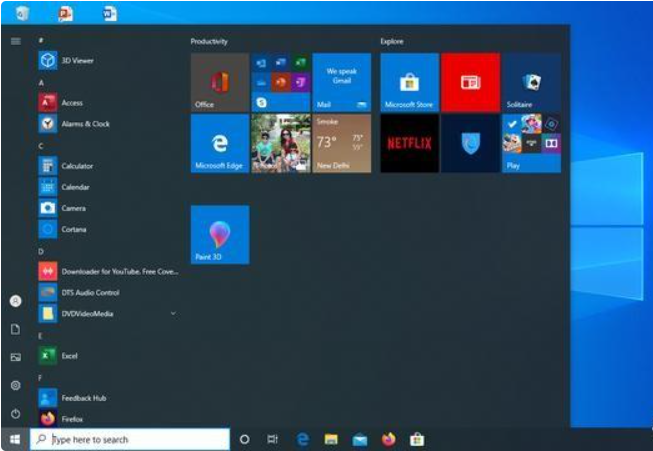653x451 pixels.
Task: Open 3D Viewer from the app list
Action: point(108,60)
